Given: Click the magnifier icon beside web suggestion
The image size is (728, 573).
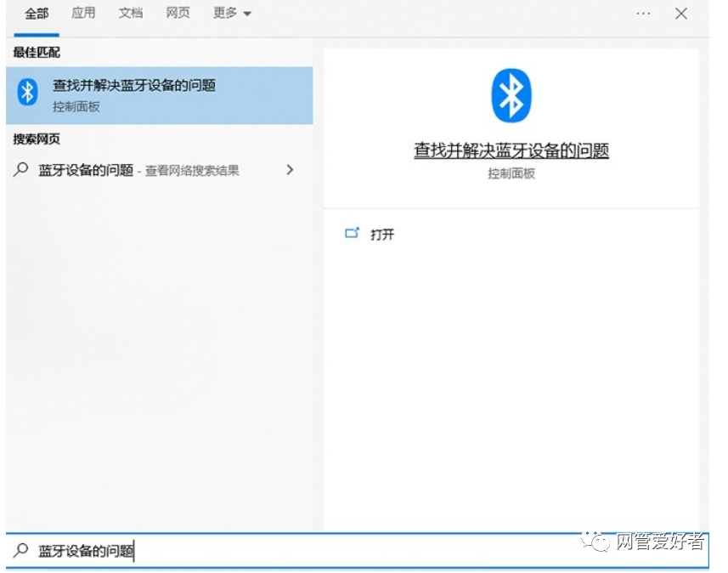Looking at the screenshot, I should click(21, 170).
